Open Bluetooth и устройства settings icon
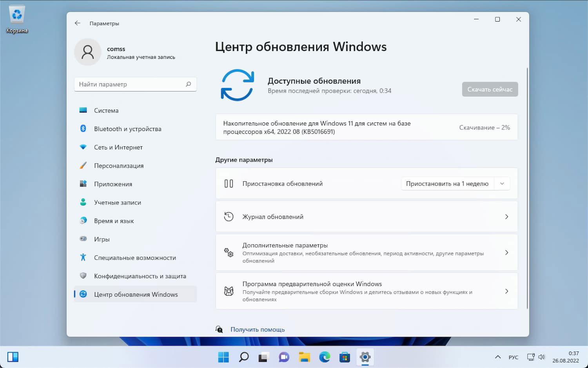 point(83,129)
